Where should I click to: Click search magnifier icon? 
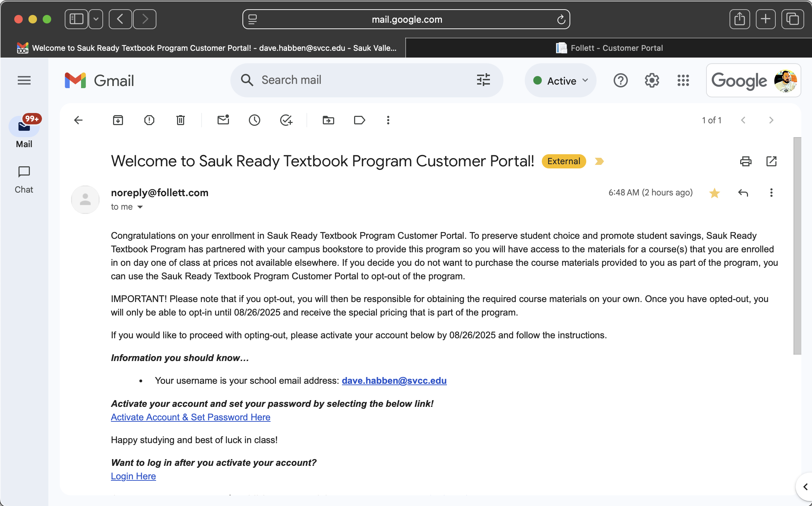tap(247, 80)
